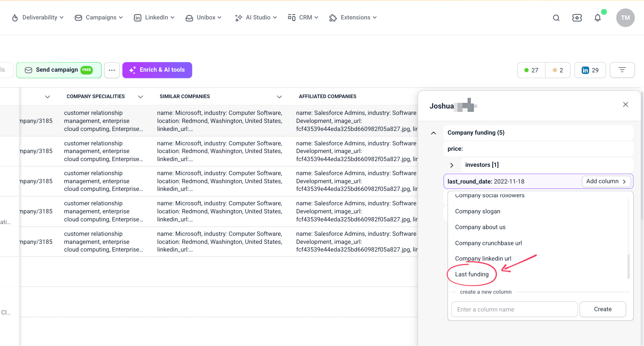
Task: Click the Enter a column name field
Action: pos(515,309)
